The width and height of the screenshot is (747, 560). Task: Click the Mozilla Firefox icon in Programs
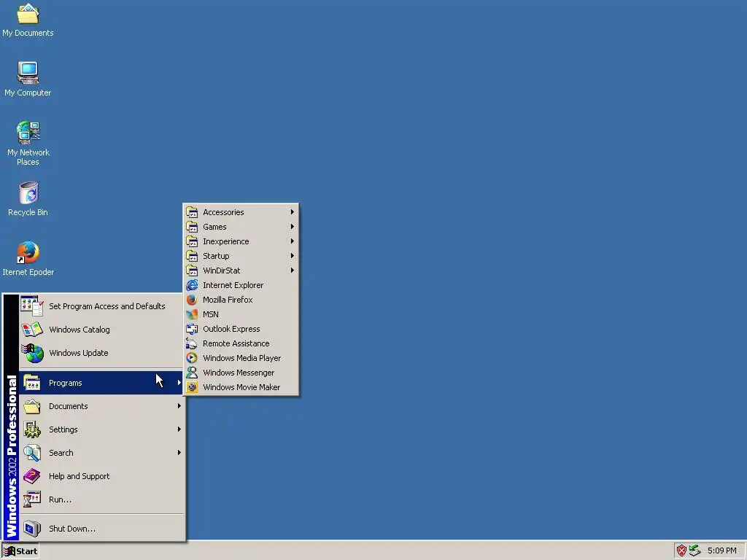tap(192, 300)
